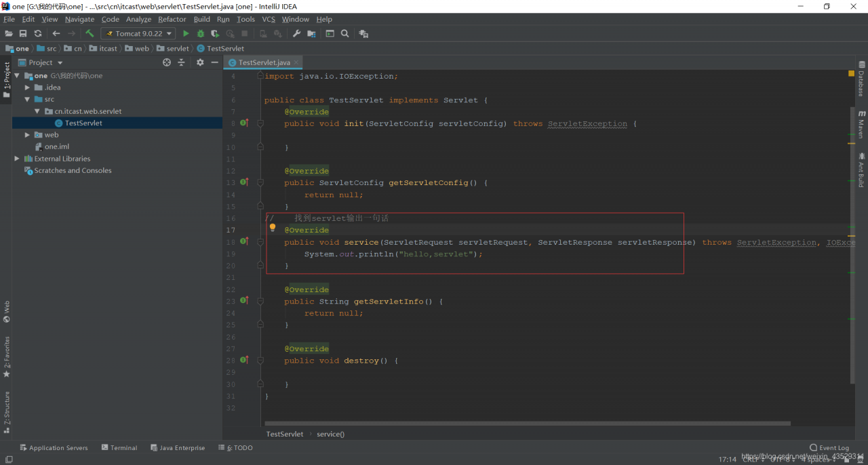Open the Refactor menu
This screenshot has width=868, height=465.
[172, 19]
